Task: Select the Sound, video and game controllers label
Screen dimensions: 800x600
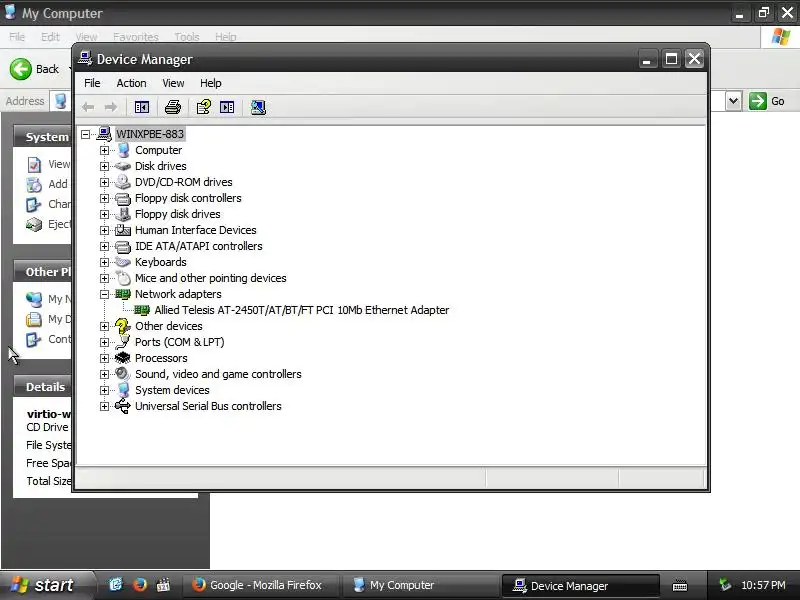Action: tap(218, 374)
